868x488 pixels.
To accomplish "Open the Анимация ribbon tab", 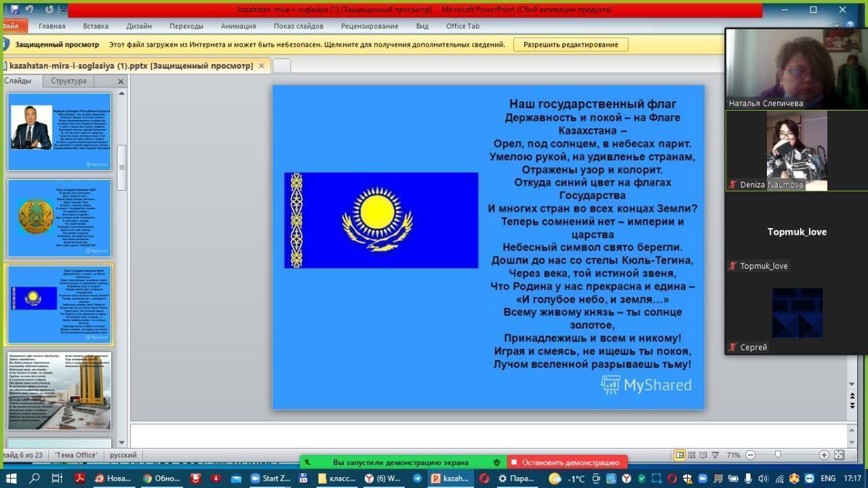I will pos(238,26).
